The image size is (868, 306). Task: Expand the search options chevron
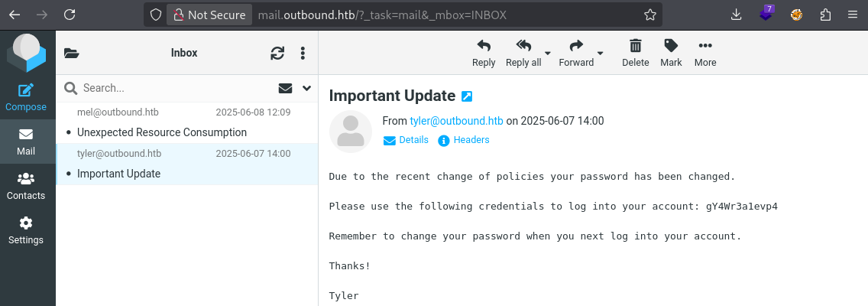[307, 88]
